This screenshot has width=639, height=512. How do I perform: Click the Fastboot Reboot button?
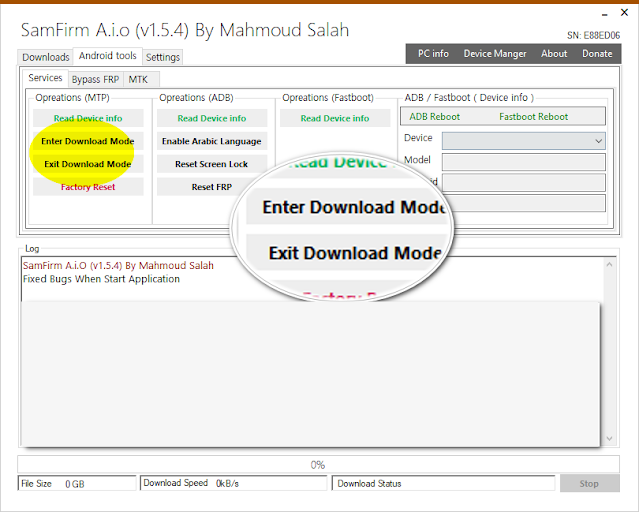point(533,117)
